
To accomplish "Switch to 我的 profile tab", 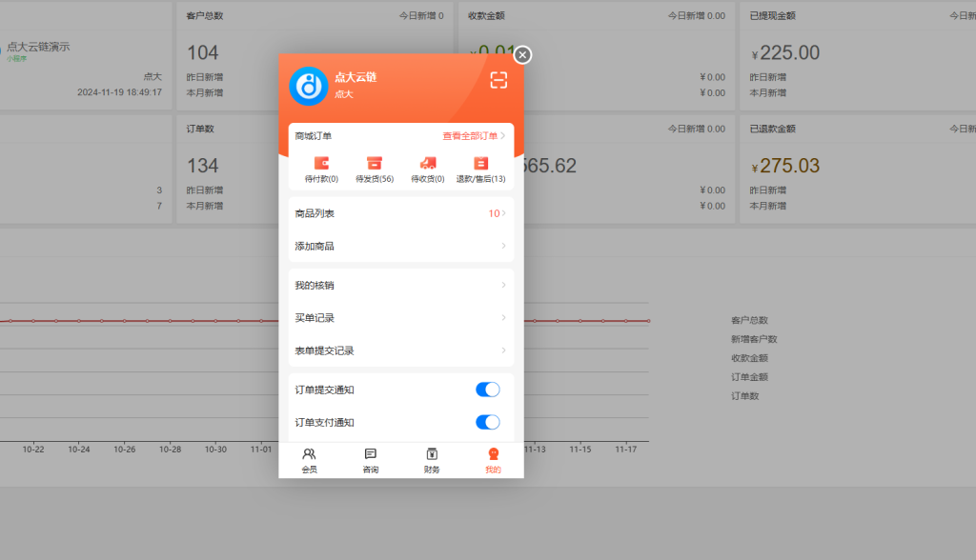I will pyautogui.click(x=493, y=460).
